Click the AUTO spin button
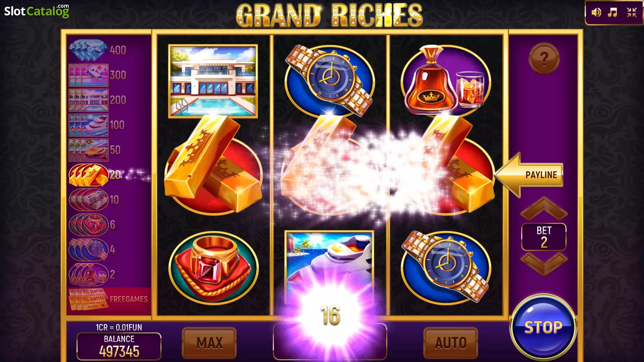Viewport: 644px width, 362px height. [x=451, y=343]
